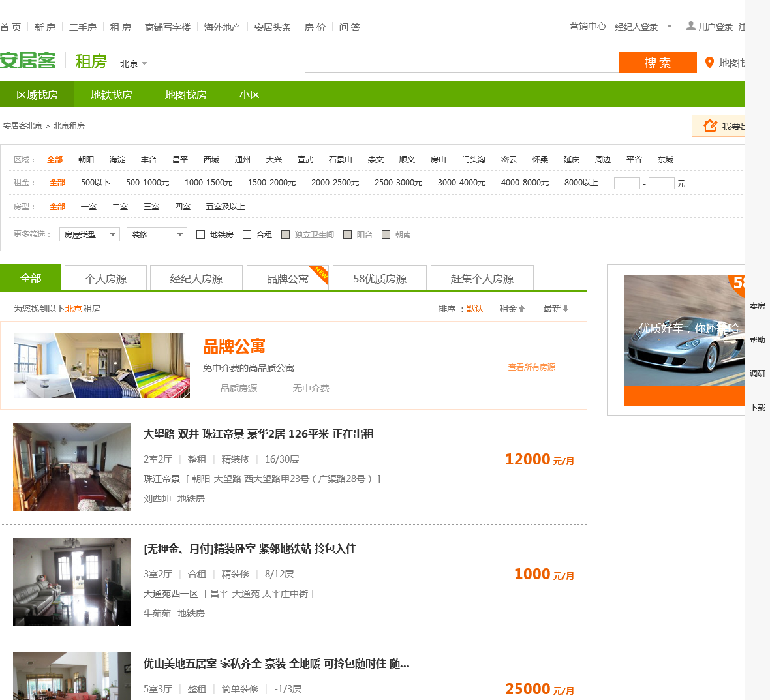The height and width of the screenshot is (700, 770).
Task: Sort by 租金 ascending arrow
Action: tap(522, 309)
